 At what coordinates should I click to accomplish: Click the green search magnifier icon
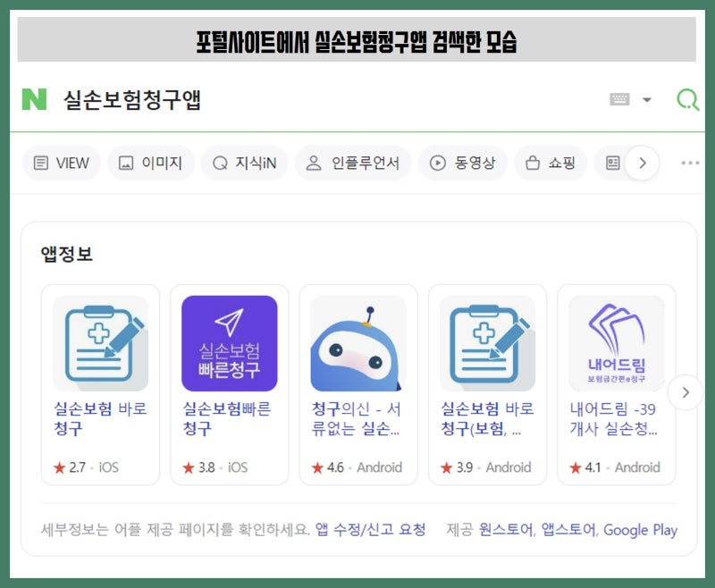pyautogui.click(x=687, y=99)
